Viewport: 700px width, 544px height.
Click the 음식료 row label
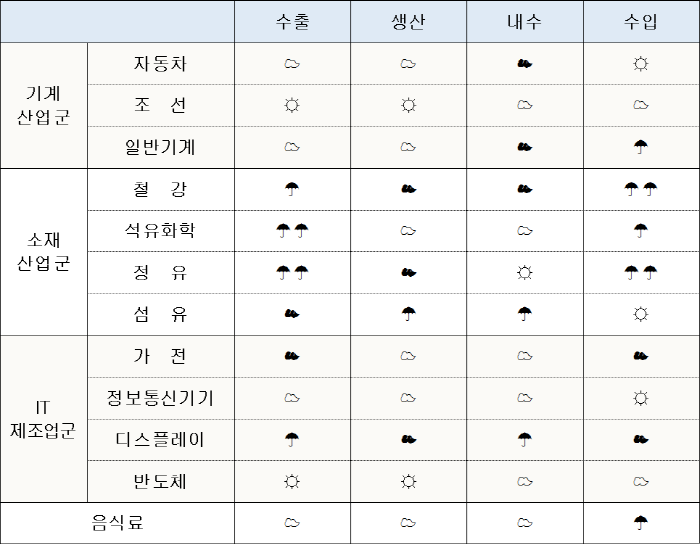(x=117, y=523)
